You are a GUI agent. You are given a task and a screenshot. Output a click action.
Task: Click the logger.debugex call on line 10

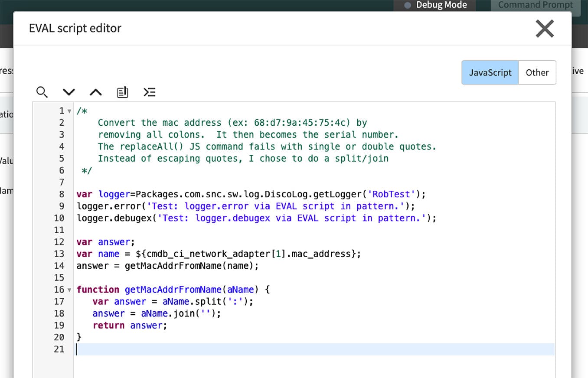(x=113, y=218)
